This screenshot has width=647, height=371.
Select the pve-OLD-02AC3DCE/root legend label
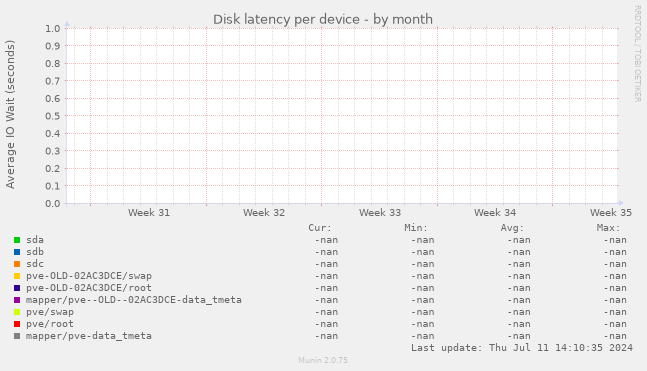(x=89, y=288)
